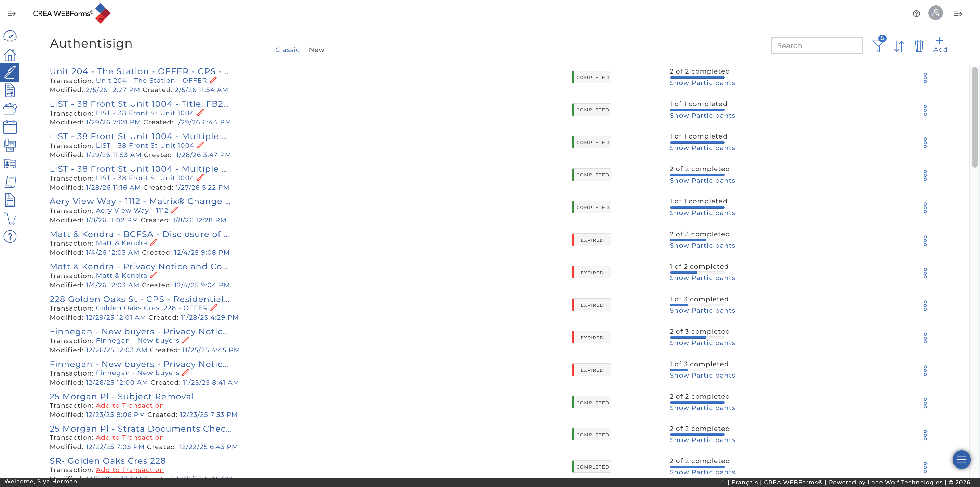The width and height of the screenshot is (980, 487).
Task: Edit transaction pencil for Aery View Way - 1112
Action: [174, 210]
